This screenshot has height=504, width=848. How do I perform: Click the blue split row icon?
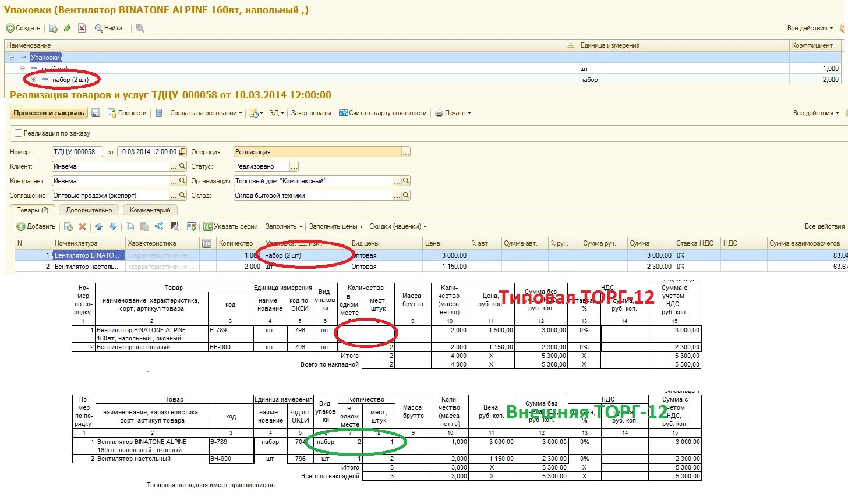coord(158,226)
